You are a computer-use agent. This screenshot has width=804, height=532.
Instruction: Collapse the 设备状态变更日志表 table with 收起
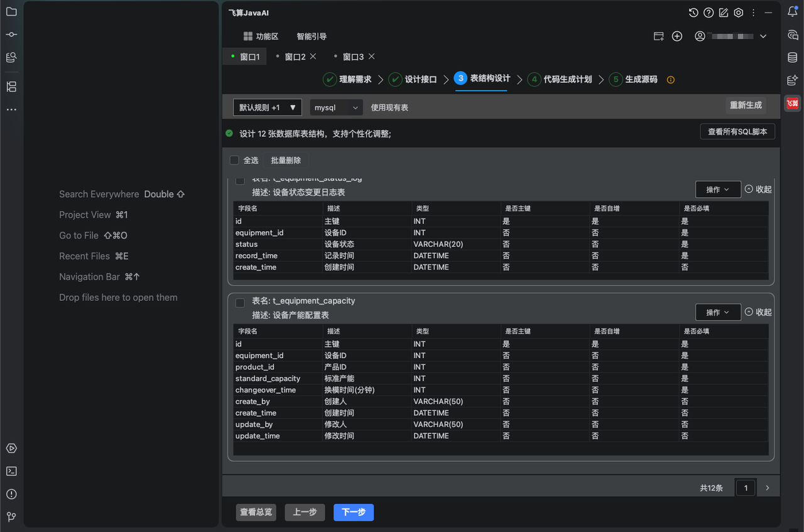(758, 189)
